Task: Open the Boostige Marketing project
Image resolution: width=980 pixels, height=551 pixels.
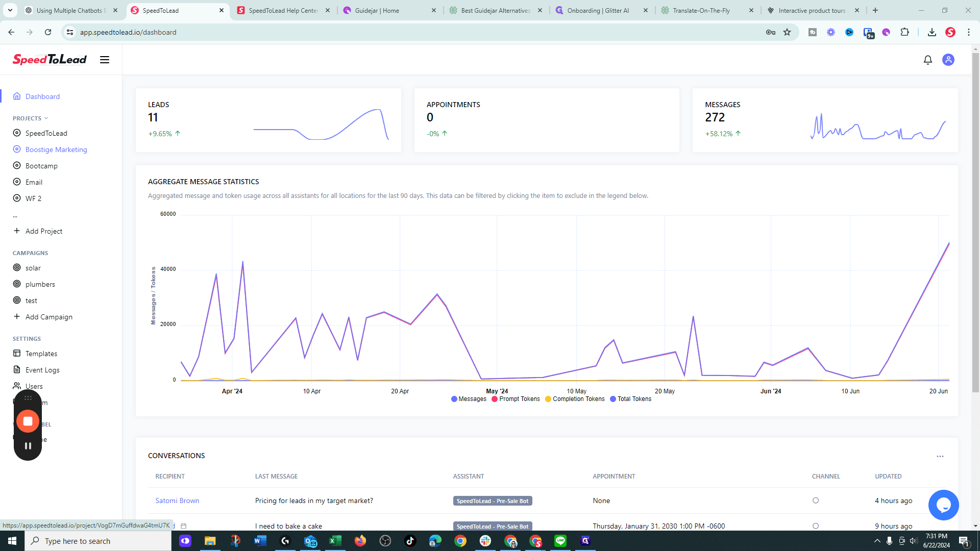Action: 56,149
